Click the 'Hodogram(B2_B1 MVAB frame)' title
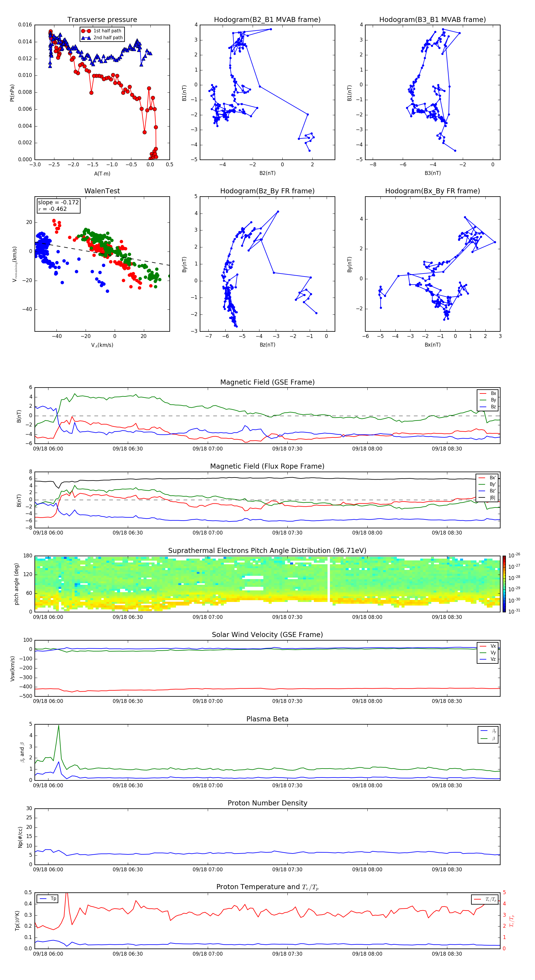Screen dimensions: 535x980 point(267,19)
